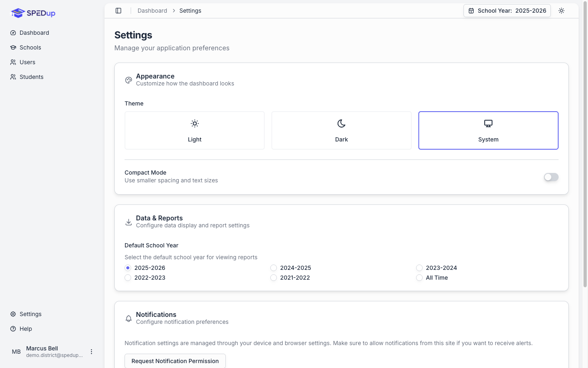
Task: Click the Dashboard breadcrumb link
Action: (152, 11)
